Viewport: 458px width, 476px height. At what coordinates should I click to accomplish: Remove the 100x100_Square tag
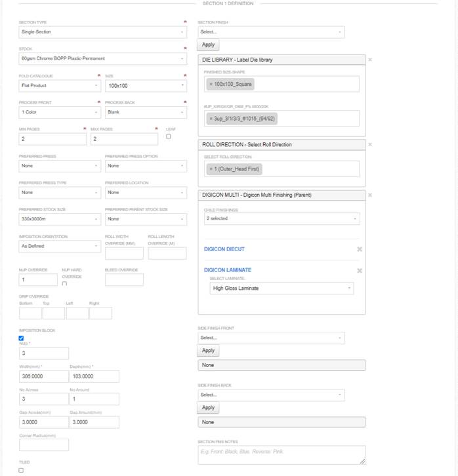click(x=211, y=84)
